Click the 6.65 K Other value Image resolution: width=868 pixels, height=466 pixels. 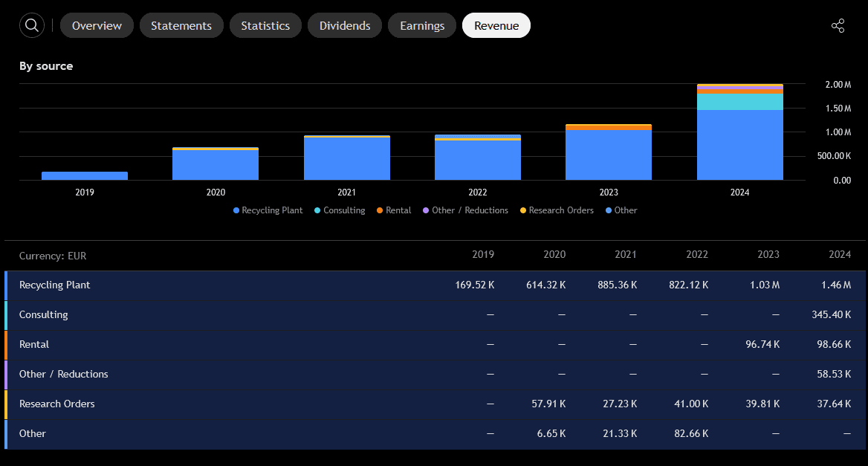(551, 434)
